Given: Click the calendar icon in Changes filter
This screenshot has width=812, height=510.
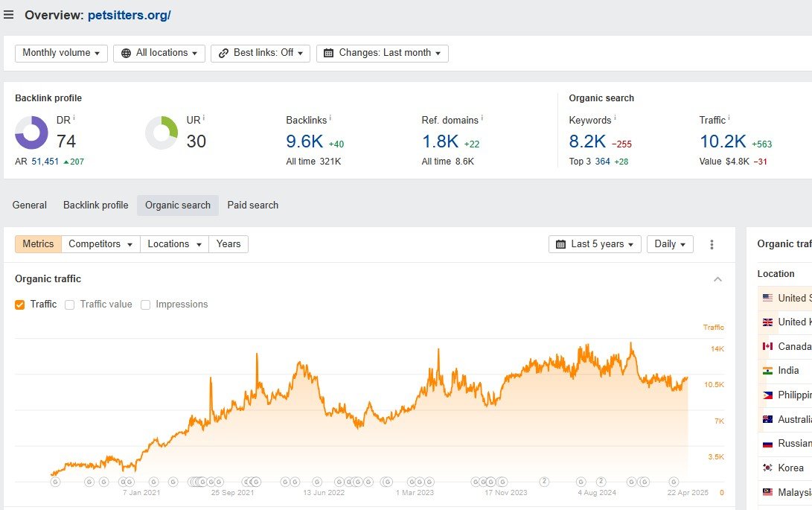Looking at the screenshot, I should (x=328, y=54).
